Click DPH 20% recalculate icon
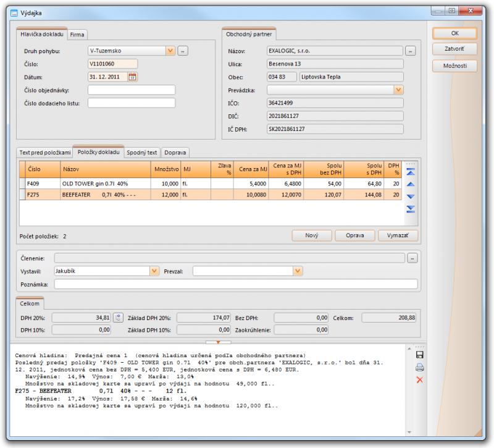This screenshot has height=448, width=494. coord(119,318)
